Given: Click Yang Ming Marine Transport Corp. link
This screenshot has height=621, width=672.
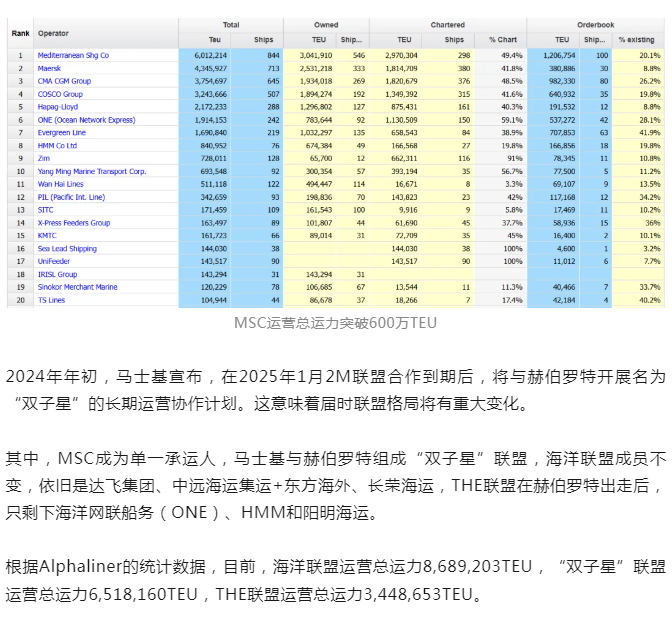Looking at the screenshot, I should pos(92,171).
